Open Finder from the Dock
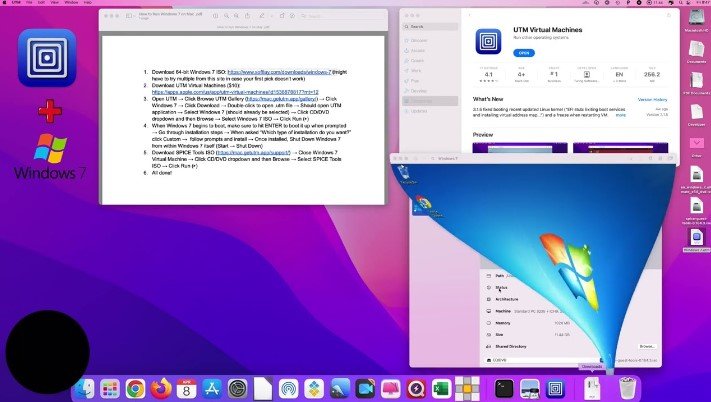This screenshot has height=402, width=711. pos(84,389)
